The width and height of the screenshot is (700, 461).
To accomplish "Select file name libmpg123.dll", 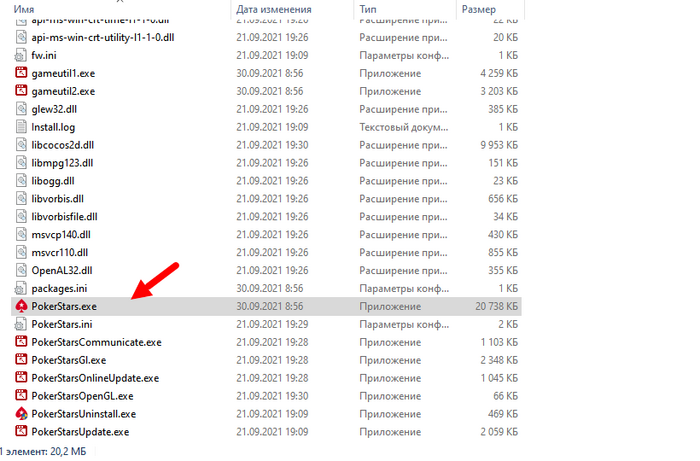I will coord(62,163).
